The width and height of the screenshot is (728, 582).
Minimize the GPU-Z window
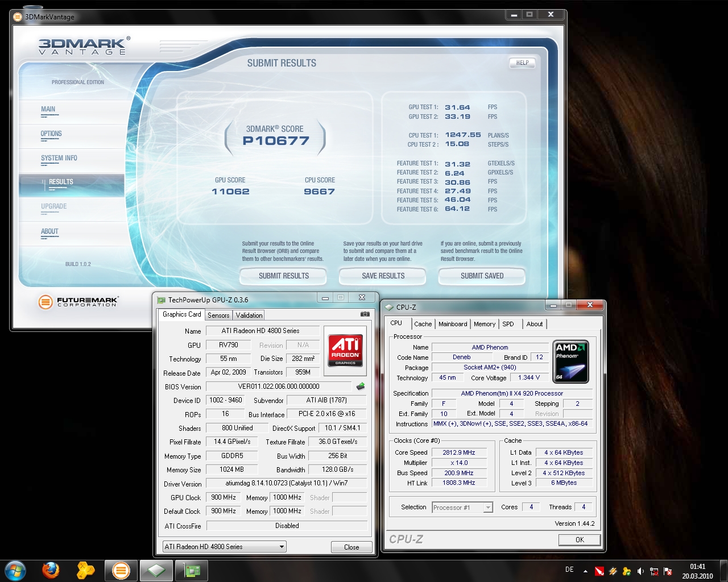(x=325, y=298)
